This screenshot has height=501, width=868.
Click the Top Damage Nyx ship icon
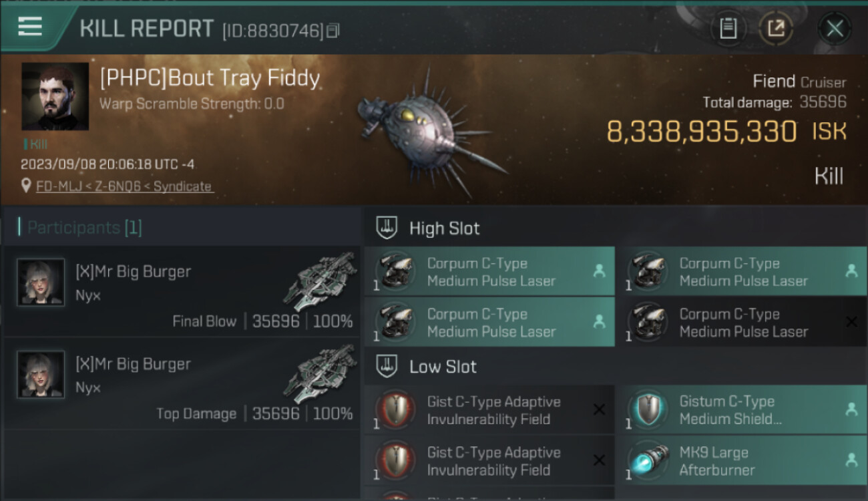[320, 374]
